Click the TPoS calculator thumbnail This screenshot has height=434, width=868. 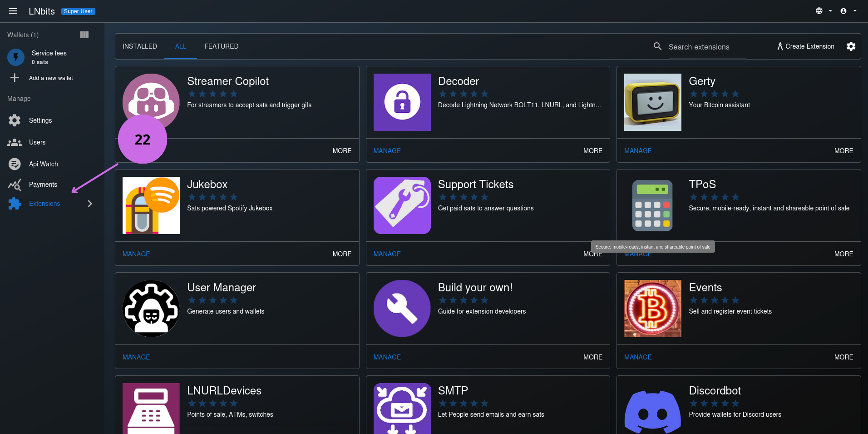652,205
